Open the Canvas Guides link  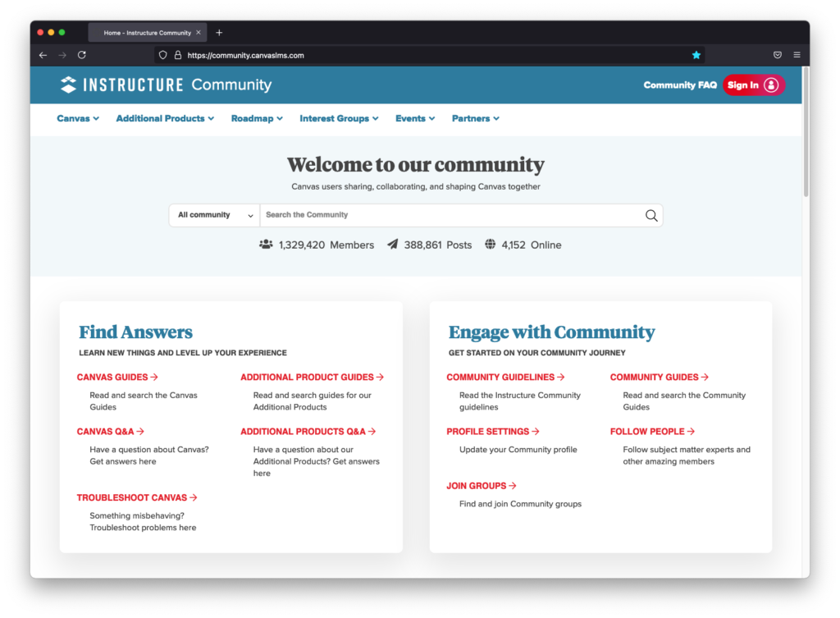pos(117,378)
